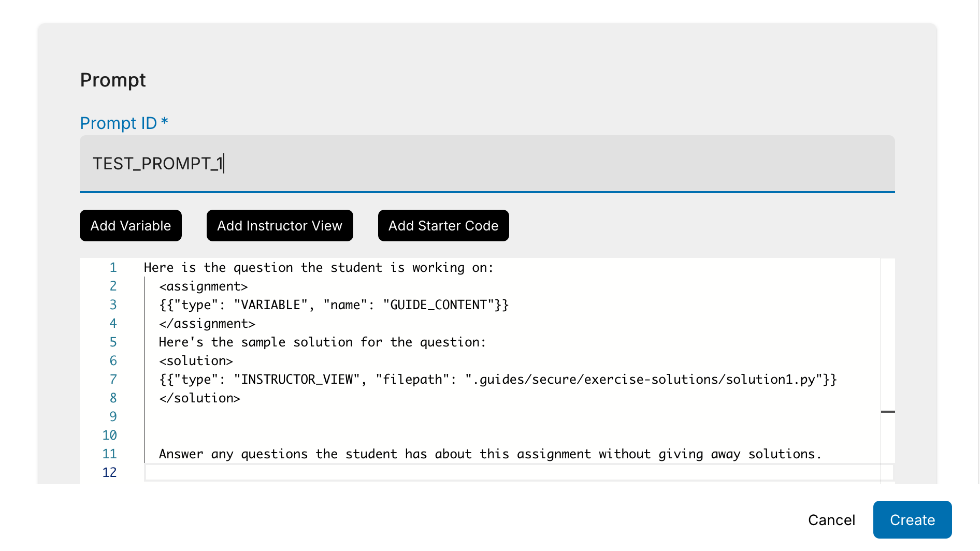
Task: Click the Create button
Action: [912, 519]
